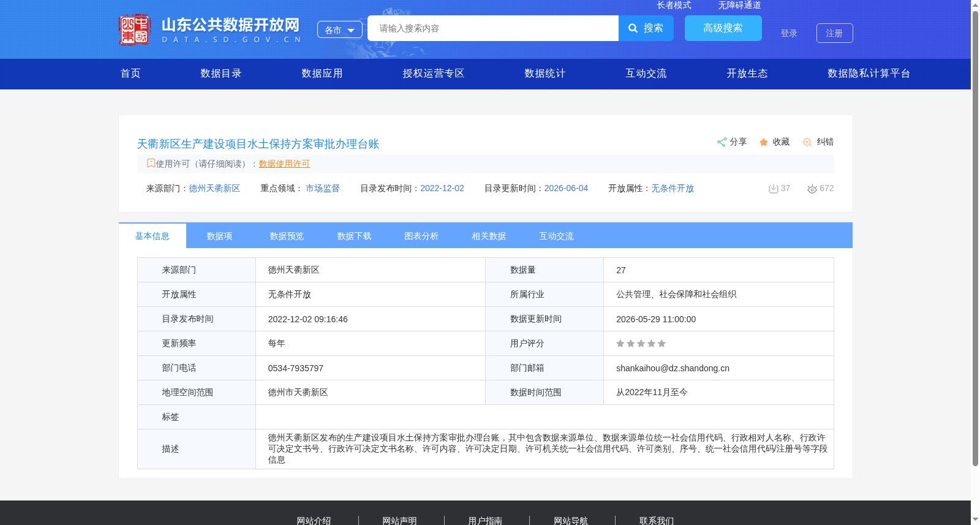
Task: Click the value 公共管理、社会保障和社会组织
Action: [x=676, y=295]
